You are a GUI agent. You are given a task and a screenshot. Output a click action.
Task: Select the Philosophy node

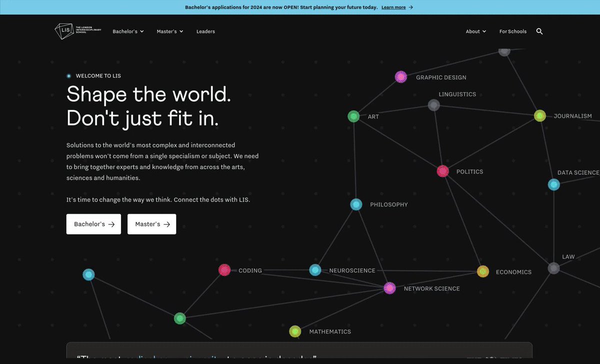pos(356,204)
